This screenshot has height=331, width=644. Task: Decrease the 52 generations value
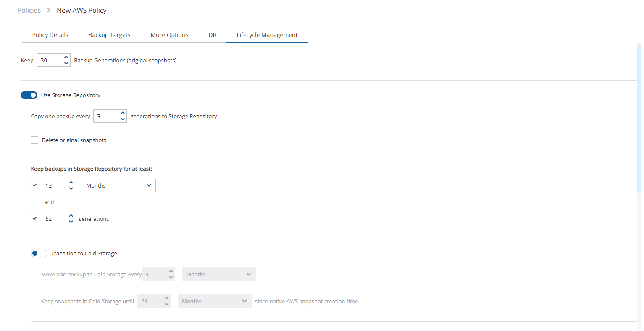coord(71,222)
